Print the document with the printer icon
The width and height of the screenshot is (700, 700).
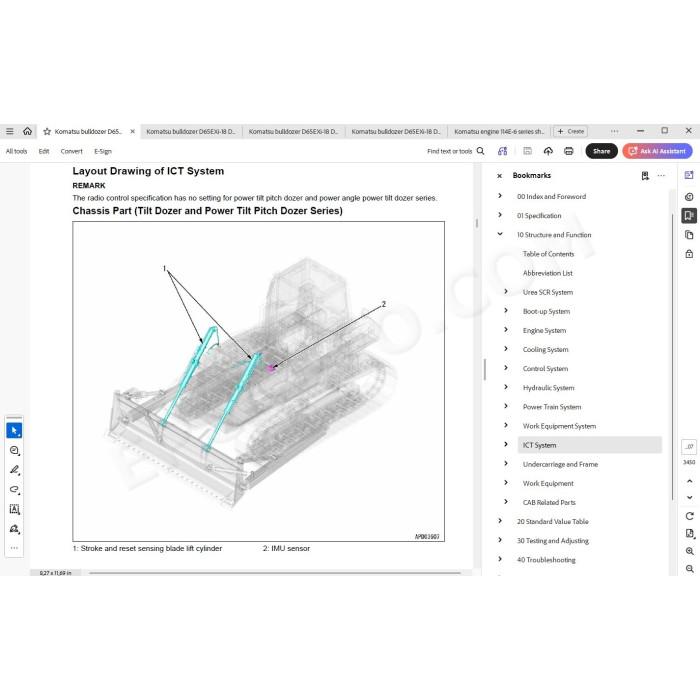click(x=568, y=151)
